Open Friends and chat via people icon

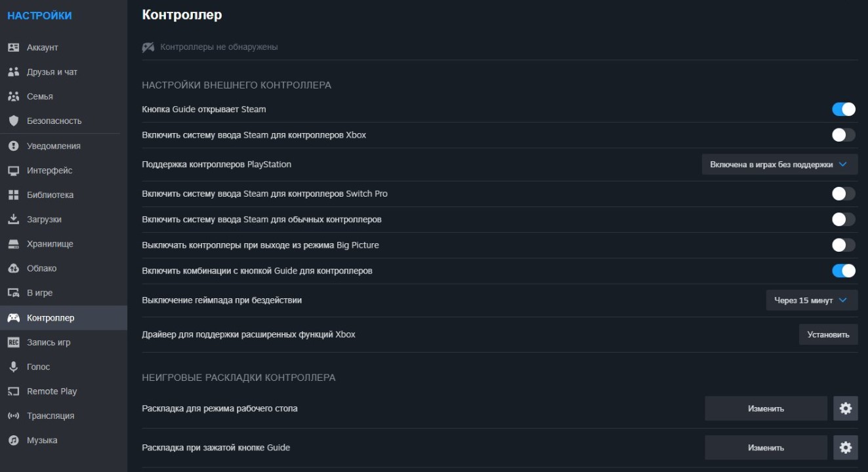(13, 72)
